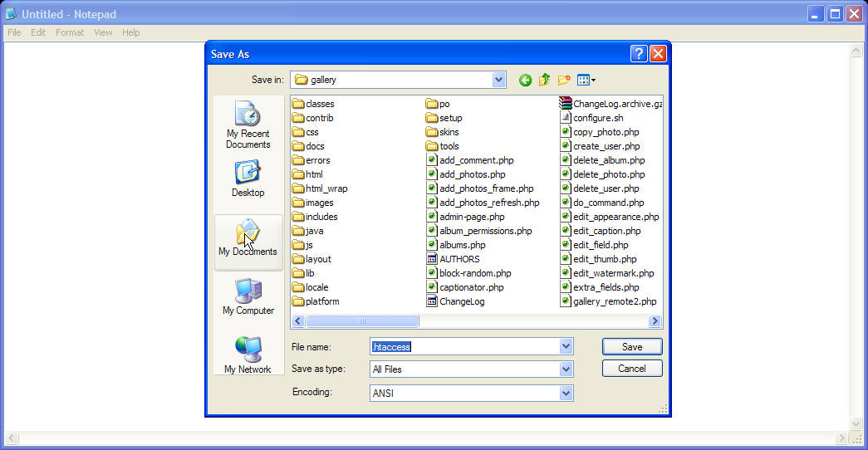Select add_comment.php file
868x450 pixels.
pos(470,160)
